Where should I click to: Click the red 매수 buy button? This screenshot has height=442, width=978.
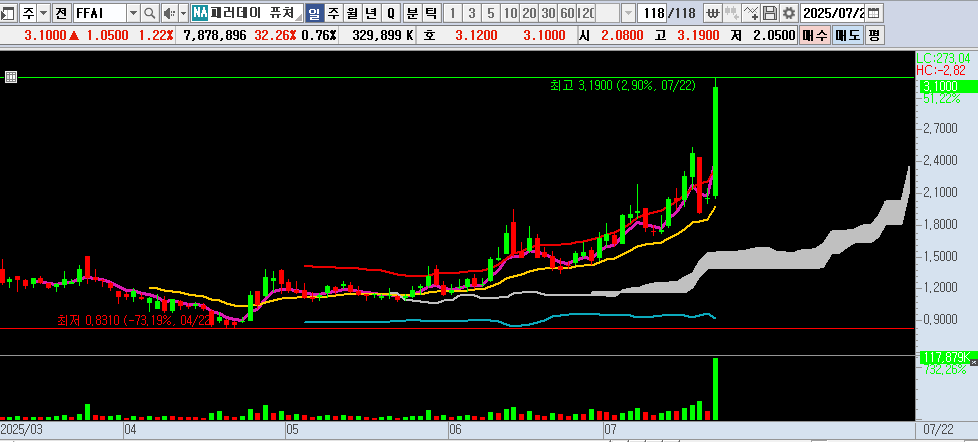(813, 36)
